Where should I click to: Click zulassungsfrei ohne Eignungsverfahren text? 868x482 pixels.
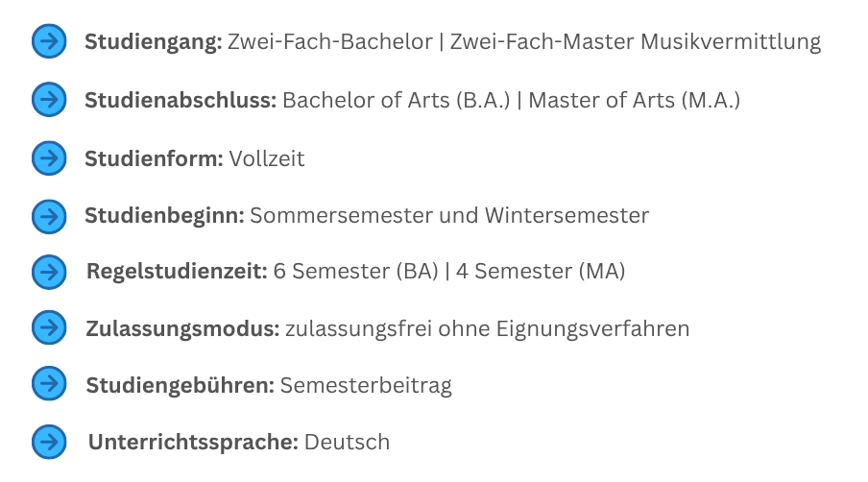click(487, 329)
